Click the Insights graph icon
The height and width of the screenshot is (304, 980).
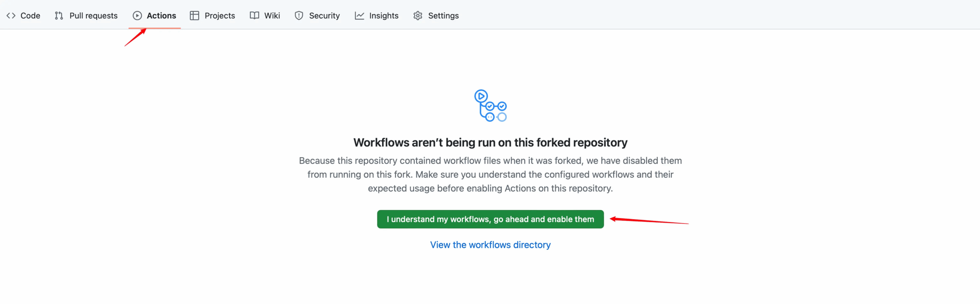(x=359, y=16)
